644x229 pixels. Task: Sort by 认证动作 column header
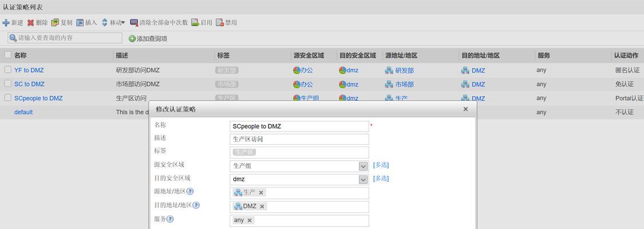click(x=626, y=55)
